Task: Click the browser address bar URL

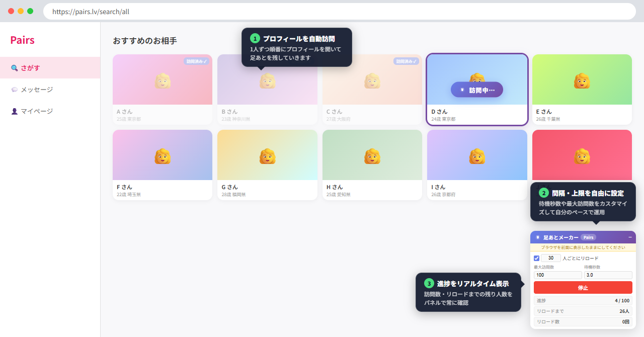Action: click(x=91, y=11)
